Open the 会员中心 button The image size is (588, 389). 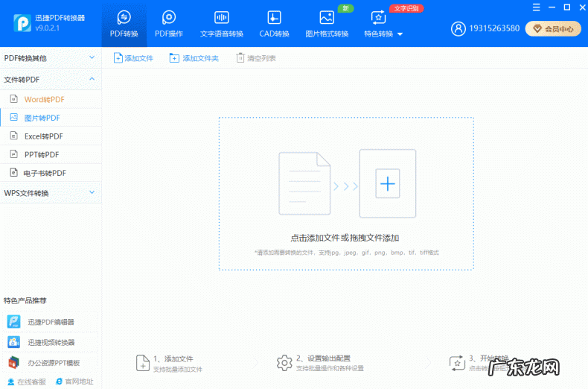553,29
